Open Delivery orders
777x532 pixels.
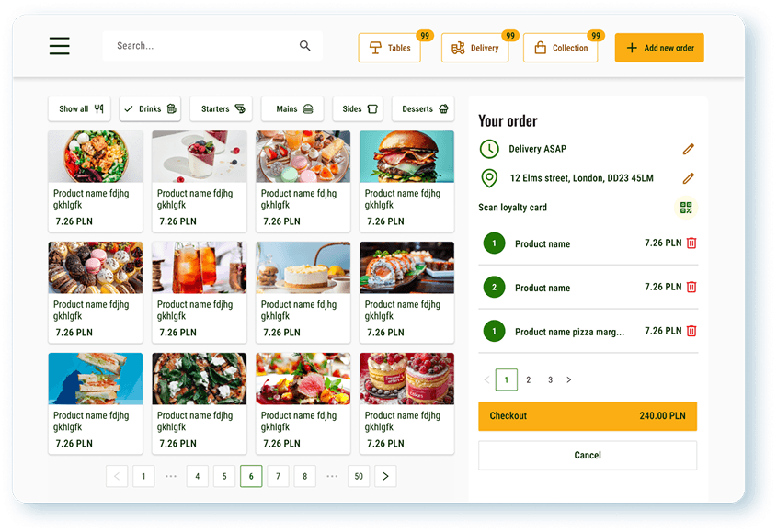475,48
